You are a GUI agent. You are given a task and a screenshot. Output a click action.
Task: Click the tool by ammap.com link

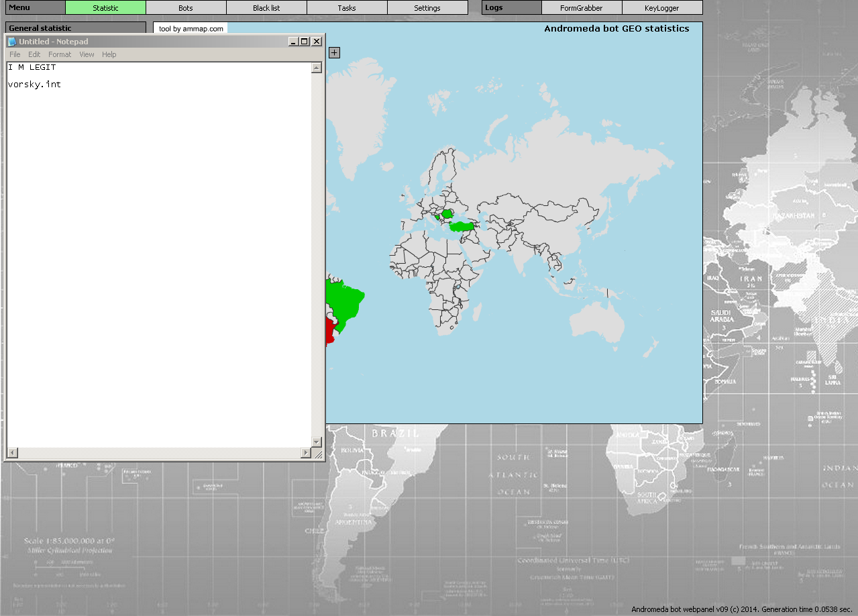click(x=191, y=29)
